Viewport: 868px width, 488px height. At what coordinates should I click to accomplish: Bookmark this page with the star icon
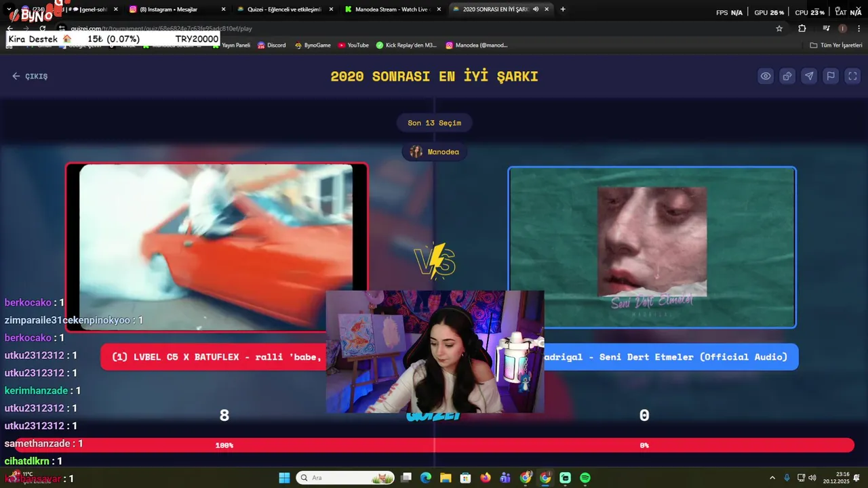[779, 28]
